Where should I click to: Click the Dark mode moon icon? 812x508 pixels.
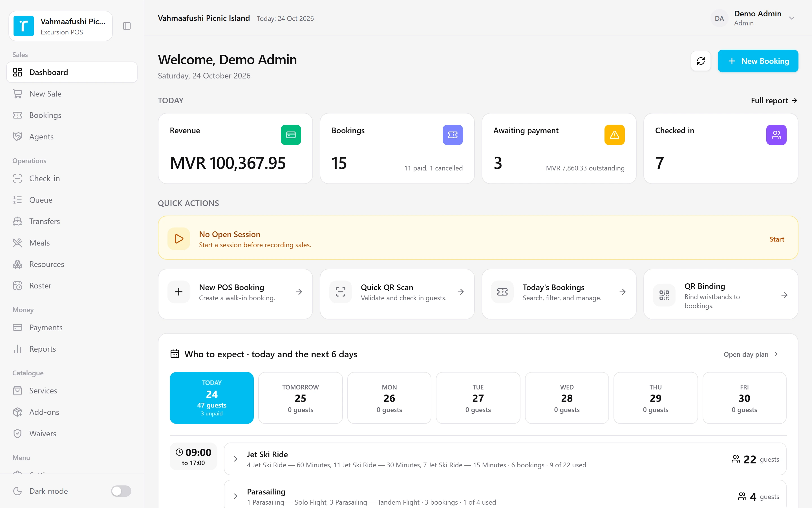[x=17, y=491]
